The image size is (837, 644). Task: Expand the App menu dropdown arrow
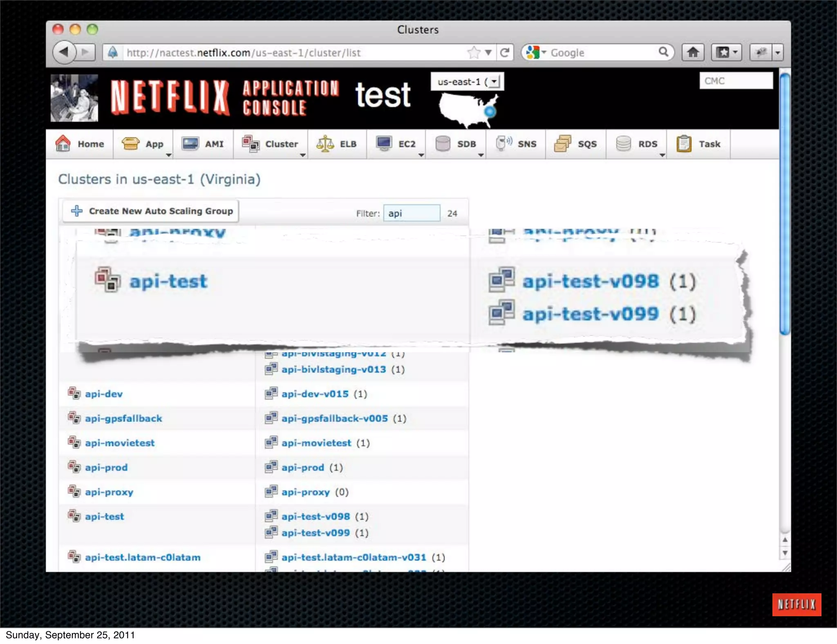pyautogui.click(x=168, y=155)
